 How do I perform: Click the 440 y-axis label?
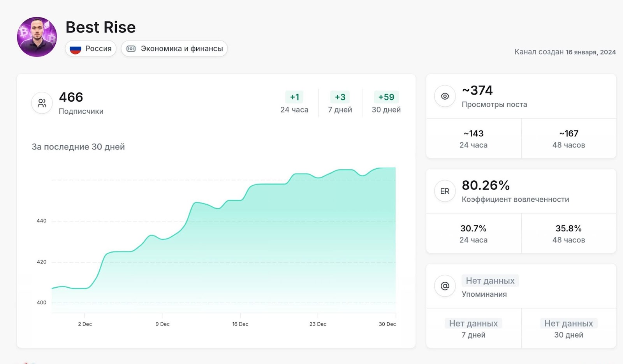pyautogui.click(x=42, y=221)
